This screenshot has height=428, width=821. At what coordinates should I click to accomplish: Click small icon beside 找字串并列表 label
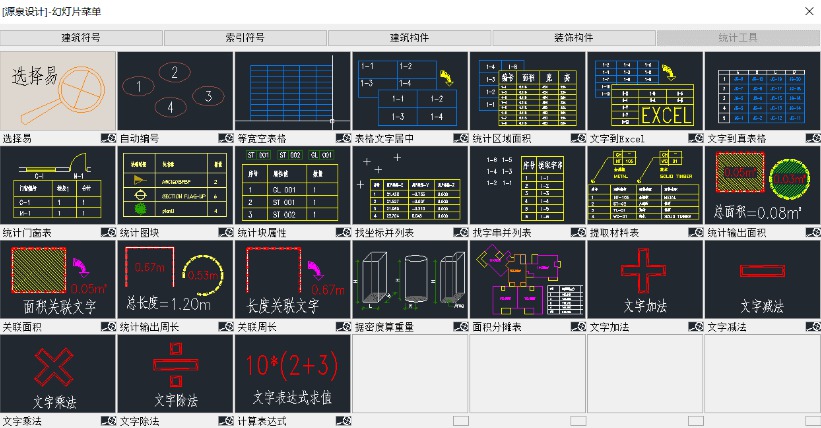click(x=578, y=232)
